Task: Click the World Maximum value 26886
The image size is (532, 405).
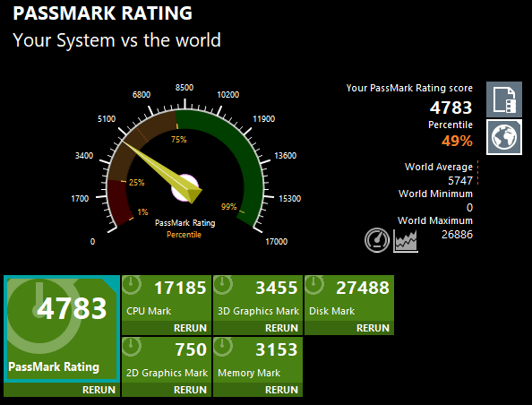Action: [457, 234]
